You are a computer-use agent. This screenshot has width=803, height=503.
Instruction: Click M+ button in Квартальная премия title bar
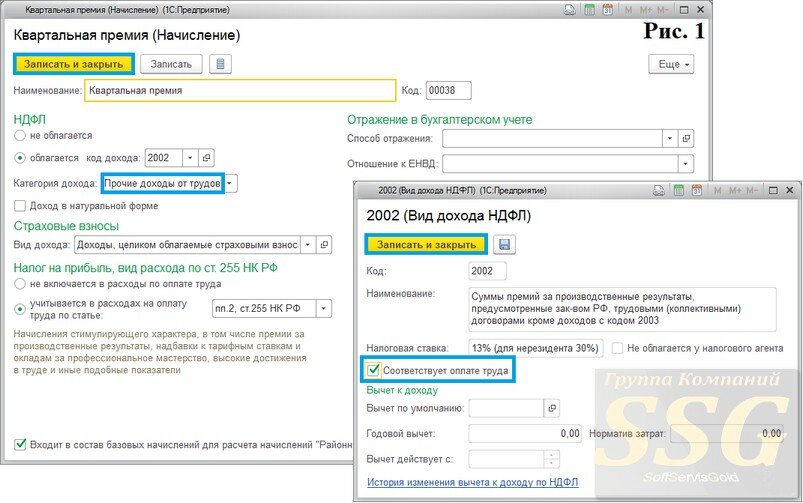pos(645,10)
